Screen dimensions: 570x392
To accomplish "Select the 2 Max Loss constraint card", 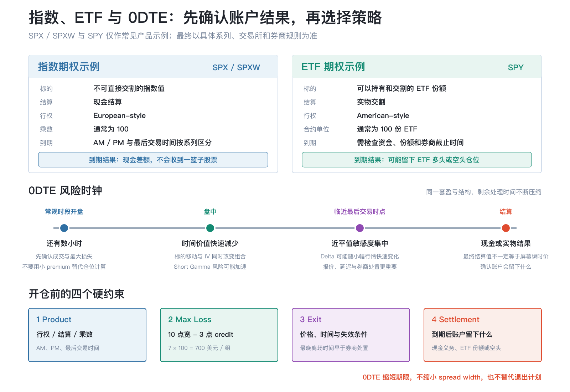I will pyautogui.click(x=219, y=335).
